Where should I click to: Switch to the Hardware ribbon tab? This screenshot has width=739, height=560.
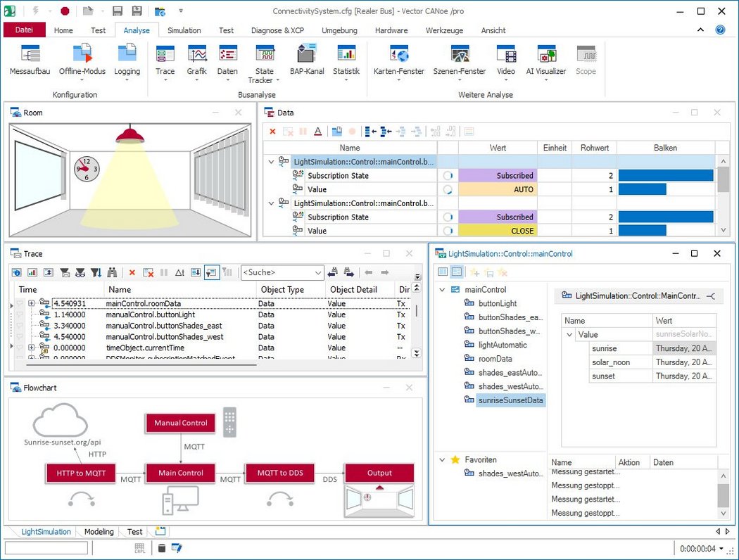[391, 30]
